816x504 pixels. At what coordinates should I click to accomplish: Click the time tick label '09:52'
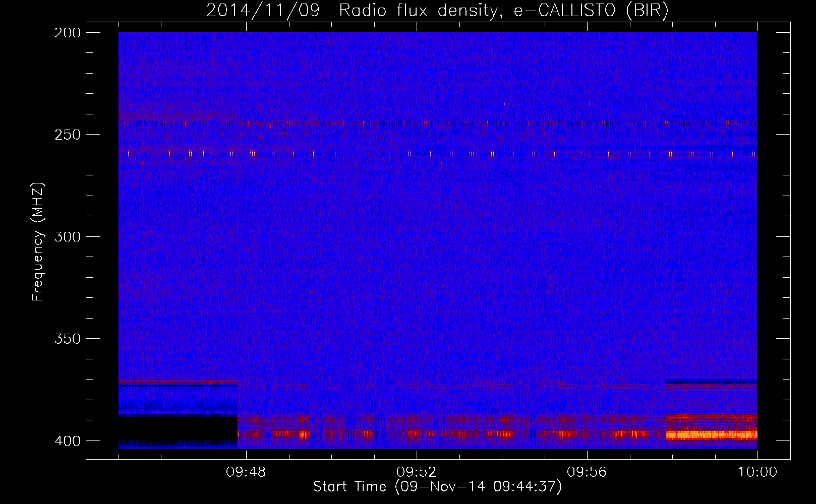416,472
